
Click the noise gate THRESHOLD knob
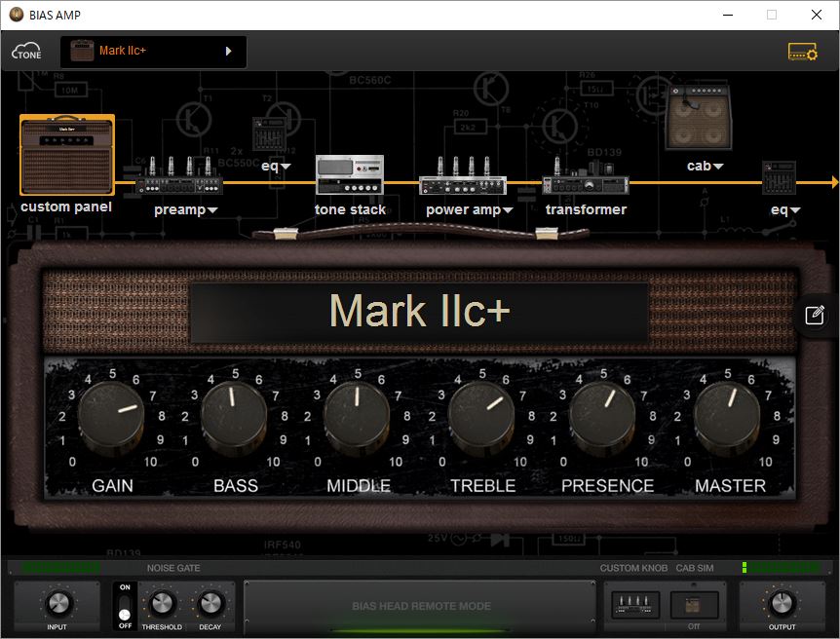coord(161,604)
